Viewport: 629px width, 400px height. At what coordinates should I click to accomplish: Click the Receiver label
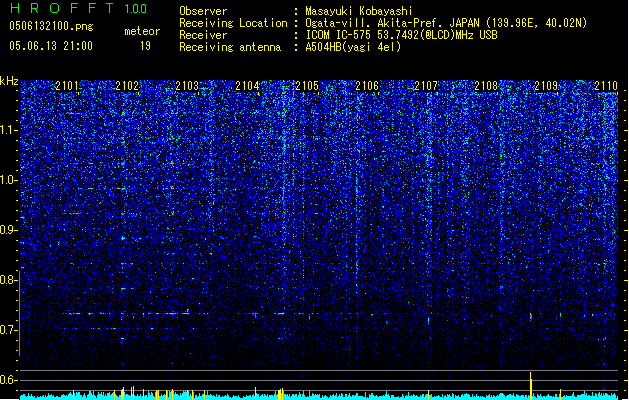pyautogui.click(x=203, y=35)
